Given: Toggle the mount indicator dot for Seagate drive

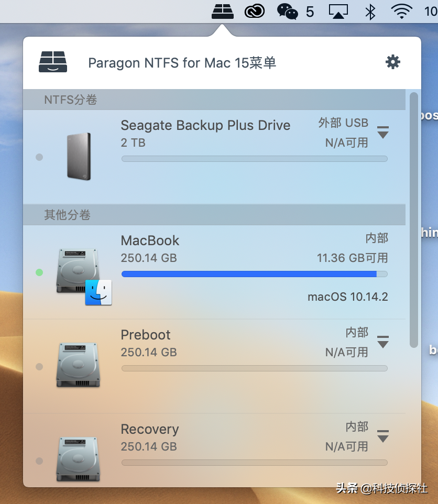Looking at the screenshot, I should click(x=39, y=157).
